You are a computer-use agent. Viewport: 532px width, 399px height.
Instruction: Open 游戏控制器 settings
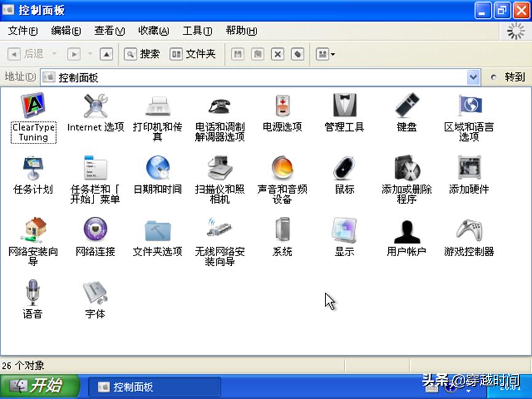[468, 234]
